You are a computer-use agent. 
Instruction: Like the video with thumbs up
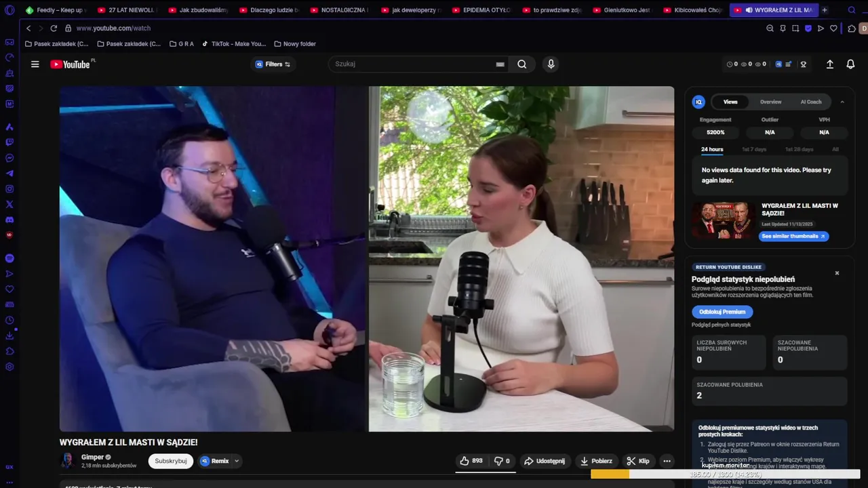tap(471, 461)
